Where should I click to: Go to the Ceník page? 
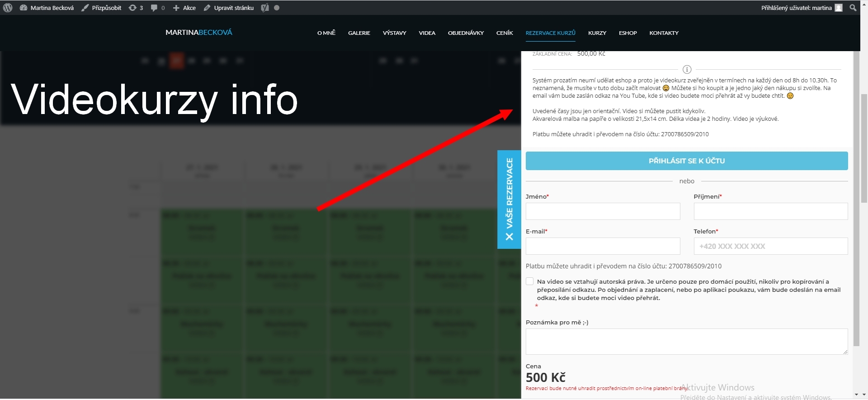pyautogui.click(x=505, y=33)
